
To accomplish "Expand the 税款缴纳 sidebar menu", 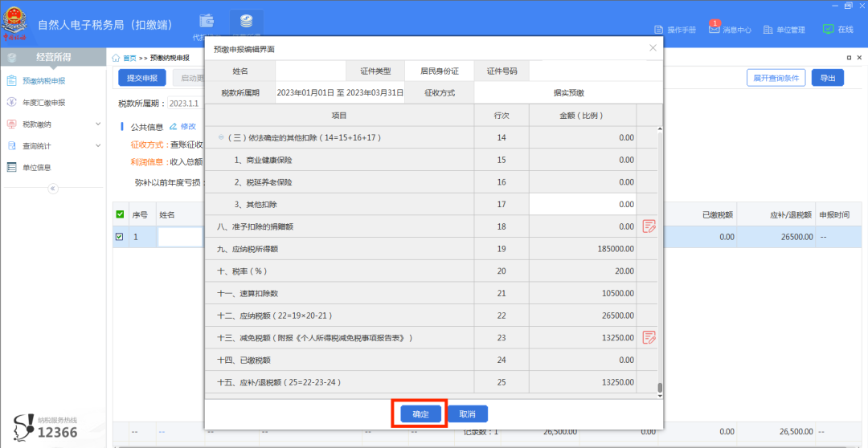I will point(53,124).
